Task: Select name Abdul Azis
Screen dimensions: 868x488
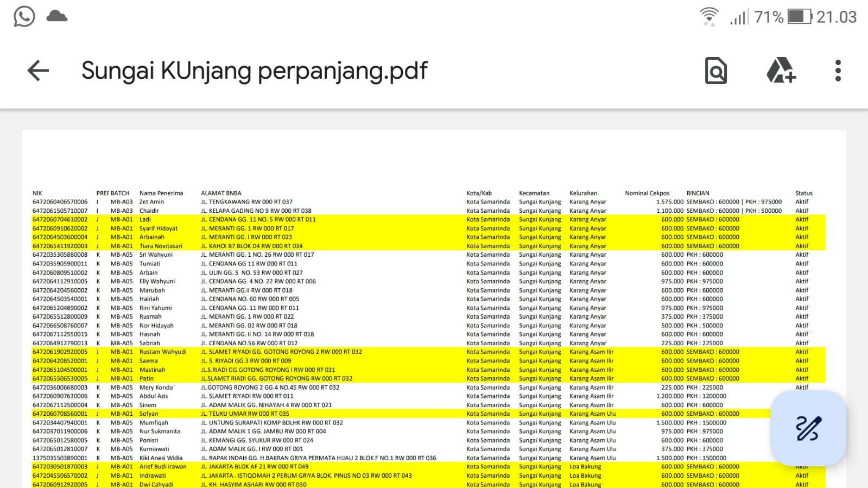Action: point(154,396)
